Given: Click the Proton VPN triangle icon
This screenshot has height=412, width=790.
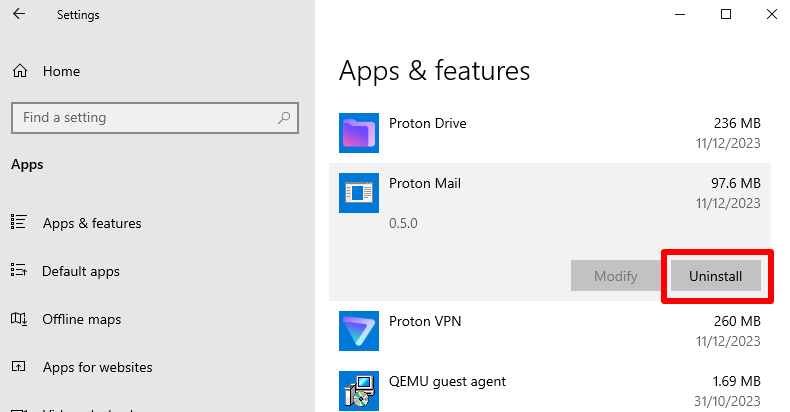Looking at the screenshot, I should coord(359,331).
